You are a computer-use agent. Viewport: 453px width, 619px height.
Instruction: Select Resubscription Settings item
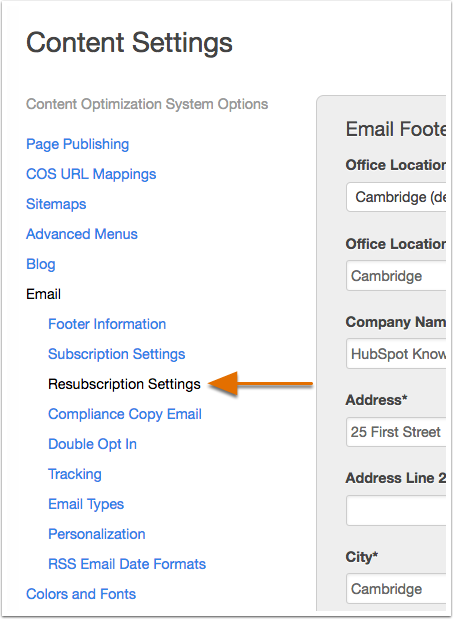point(124,384)
